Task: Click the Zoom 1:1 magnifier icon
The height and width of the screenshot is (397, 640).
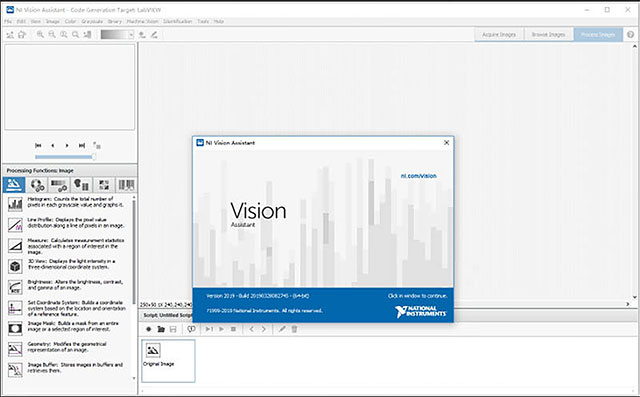Action: pyautogui.click(x=64, y=35)
